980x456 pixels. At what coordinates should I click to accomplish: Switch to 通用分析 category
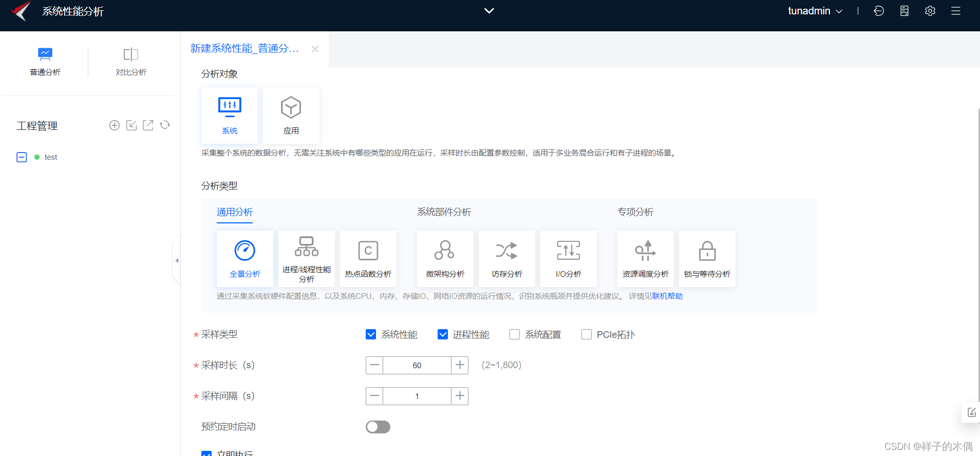[x=235, y=212]
